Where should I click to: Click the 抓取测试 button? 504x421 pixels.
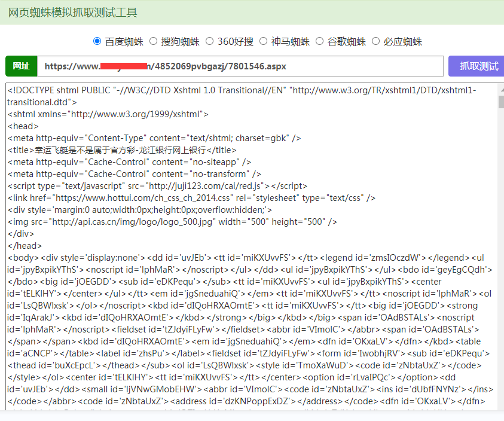pos(476,66)
